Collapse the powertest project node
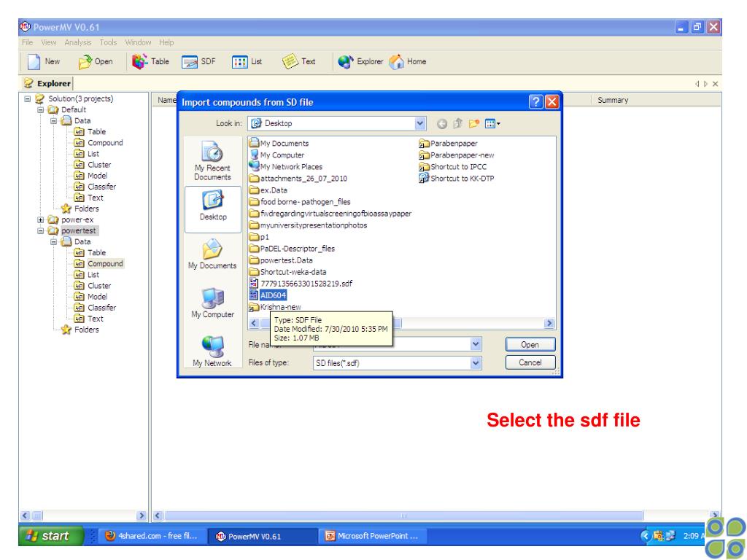 (x=41, y=231)
